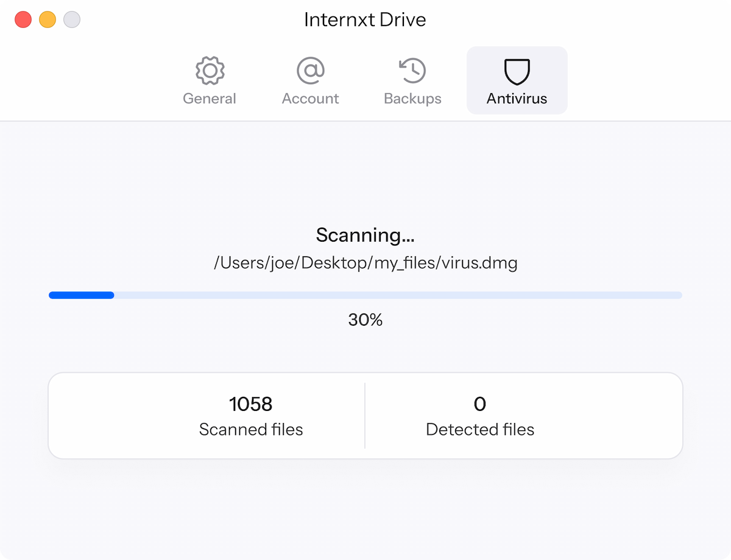Click the 1058 scanned files count

[x=250, y=404]
